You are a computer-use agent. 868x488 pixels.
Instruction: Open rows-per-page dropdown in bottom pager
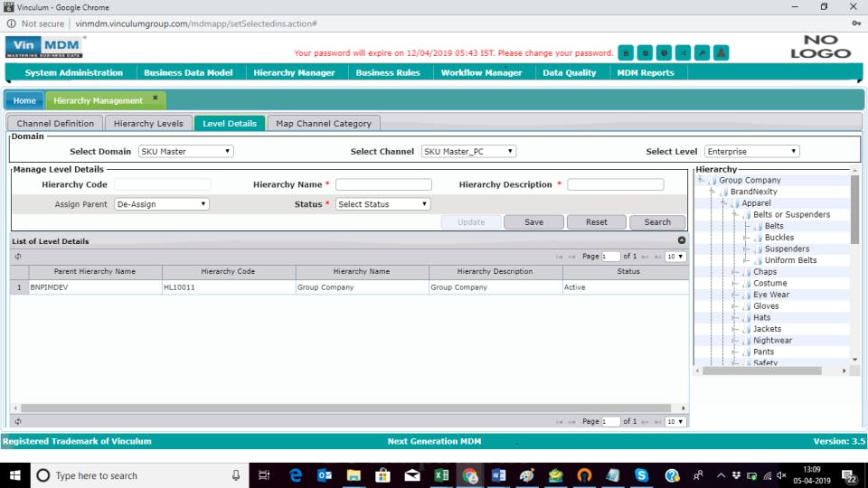(x=675, y=422)
